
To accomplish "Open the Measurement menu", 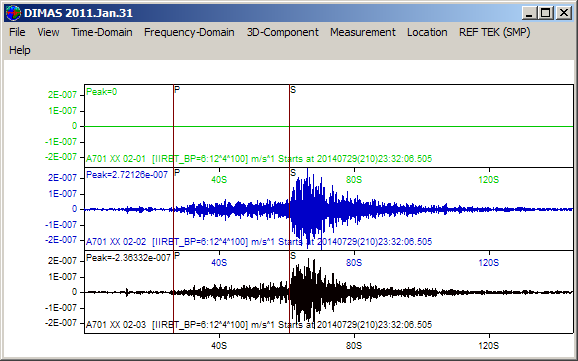I will point(363,32).
